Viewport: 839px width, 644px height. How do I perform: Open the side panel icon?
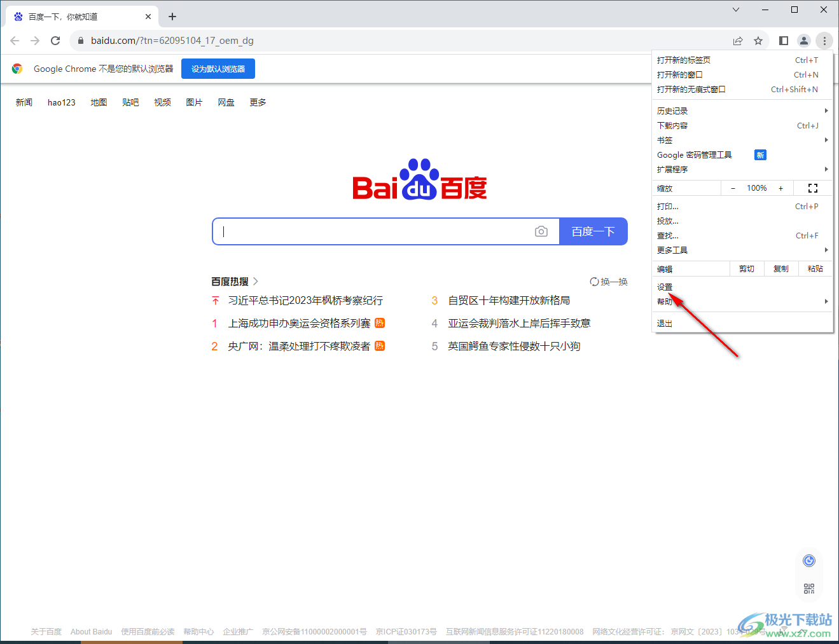point(784,41)
